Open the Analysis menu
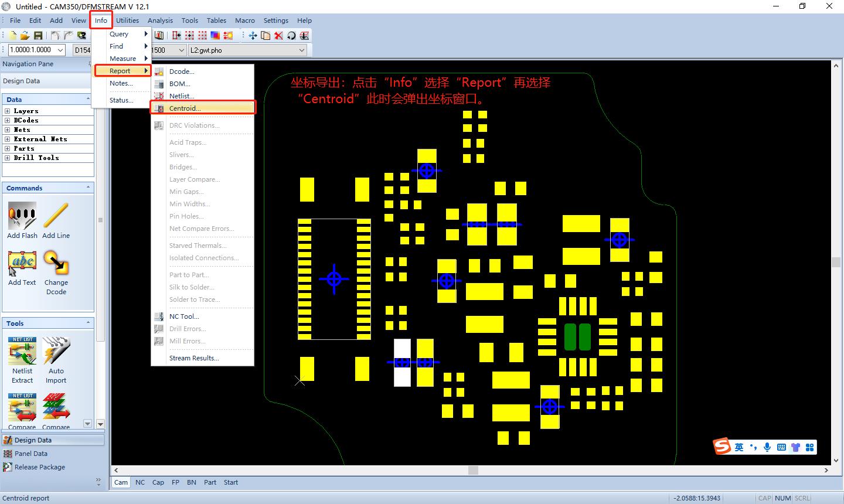Image resolution: width=844 pixels, height=504 pixels. [x=160, y=21]
